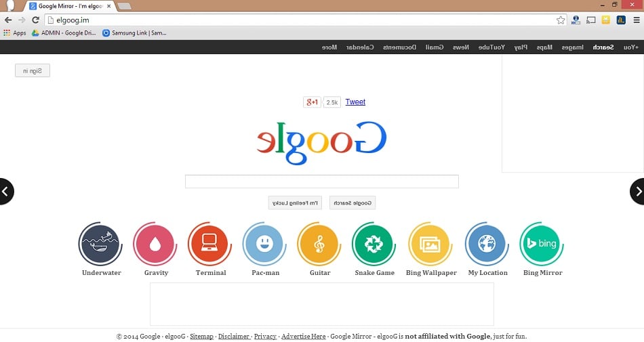
Task: Open the Terminal laptop icon
Action: (x=209, y=244)
